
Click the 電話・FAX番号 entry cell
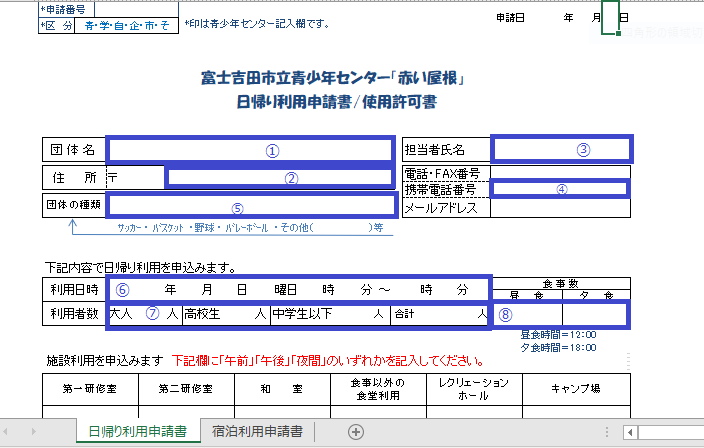click(560, 172)
